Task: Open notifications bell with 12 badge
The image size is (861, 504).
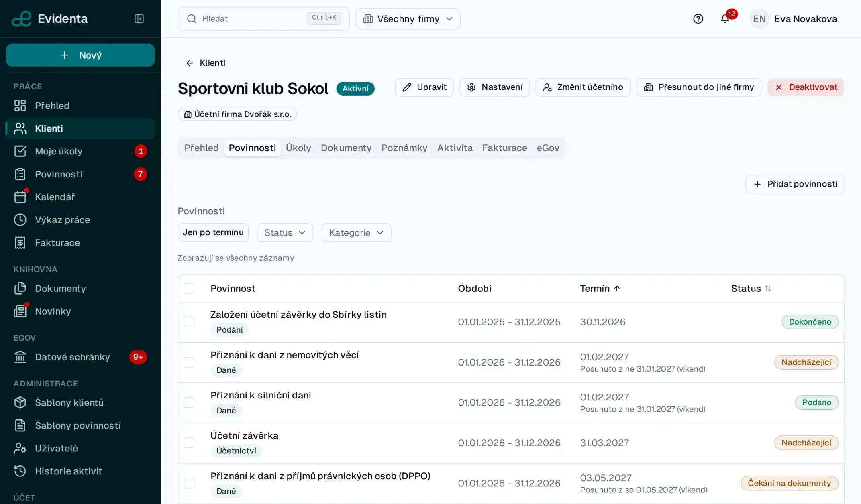Action: [x=725, y=19]
